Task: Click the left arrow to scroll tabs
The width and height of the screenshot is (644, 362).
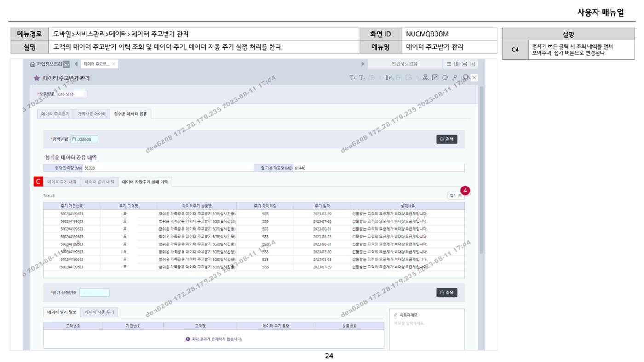Action: (x=75, y=64)
